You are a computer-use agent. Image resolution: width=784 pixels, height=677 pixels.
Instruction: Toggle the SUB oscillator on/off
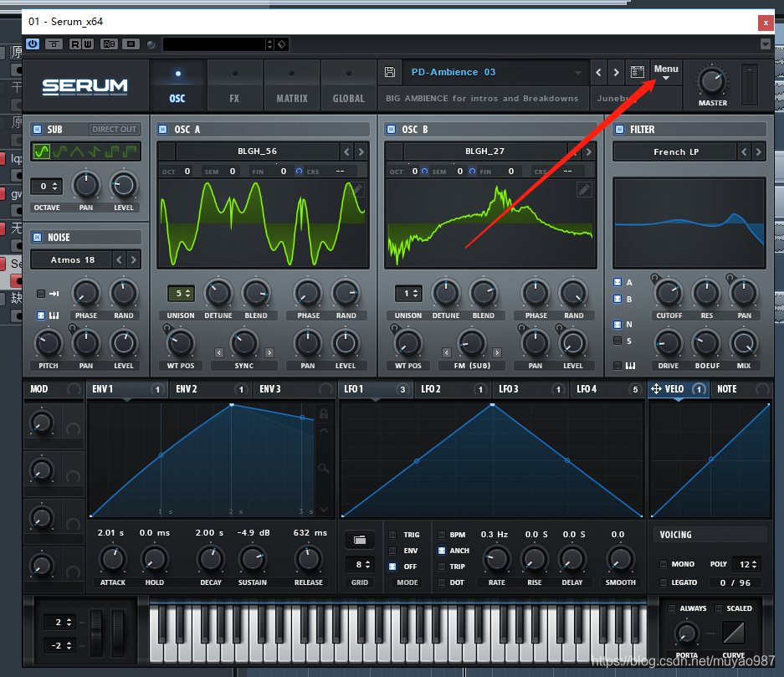(x=37, y=130)
